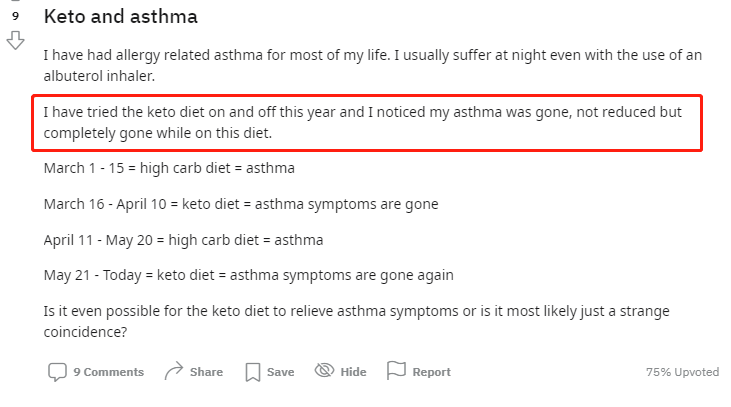The image size is (731, 407).
Task: Downvote the Keto and asthma post
Action: click(15, 41)
